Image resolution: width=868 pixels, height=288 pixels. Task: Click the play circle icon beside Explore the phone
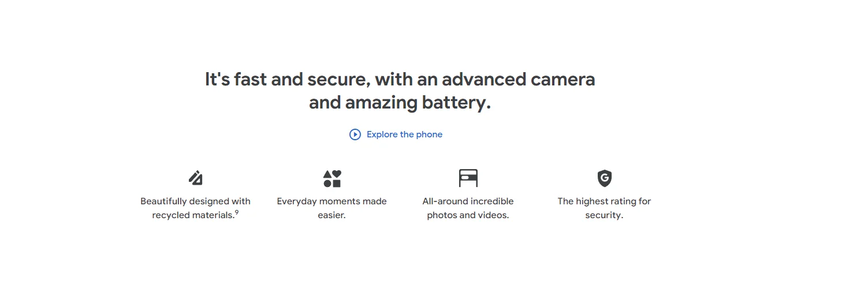point(355,134)
